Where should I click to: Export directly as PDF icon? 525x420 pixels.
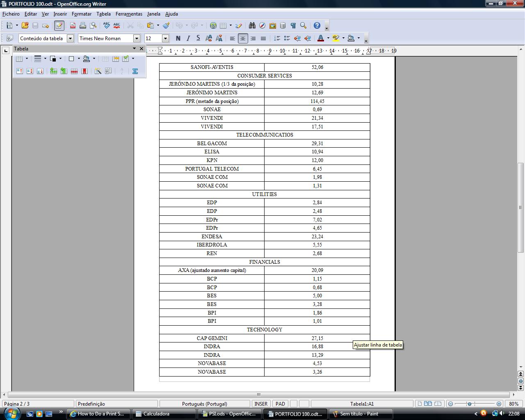tap(73, 25)
